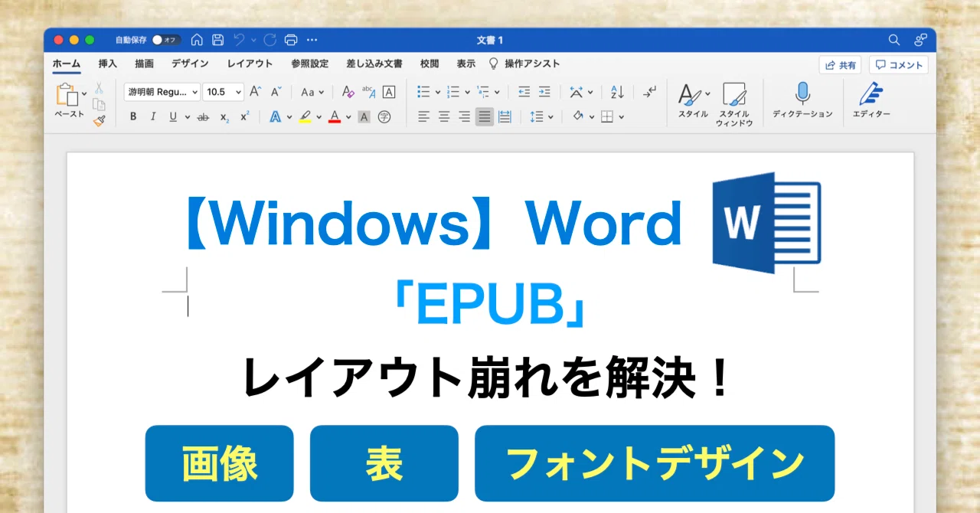Expand the bullet list style arrow
The image size is (980, 513).
pyautogui.click(x=438, y=93)
